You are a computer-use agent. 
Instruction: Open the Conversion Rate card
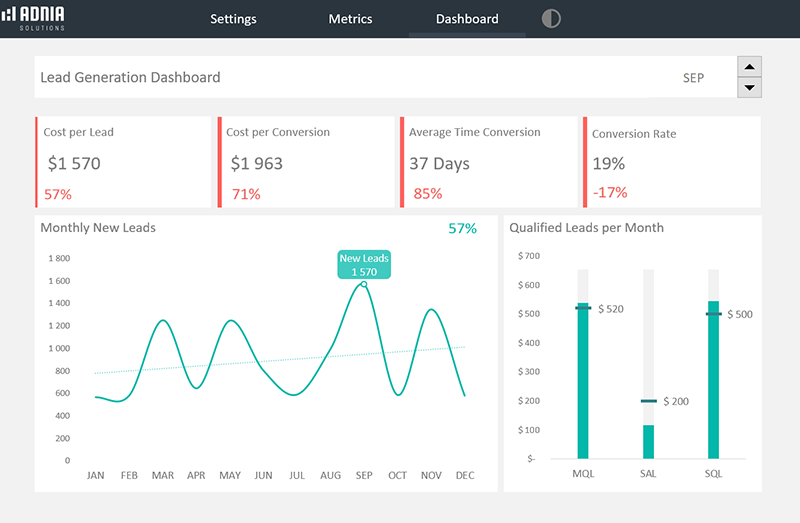tap(672, 162)
